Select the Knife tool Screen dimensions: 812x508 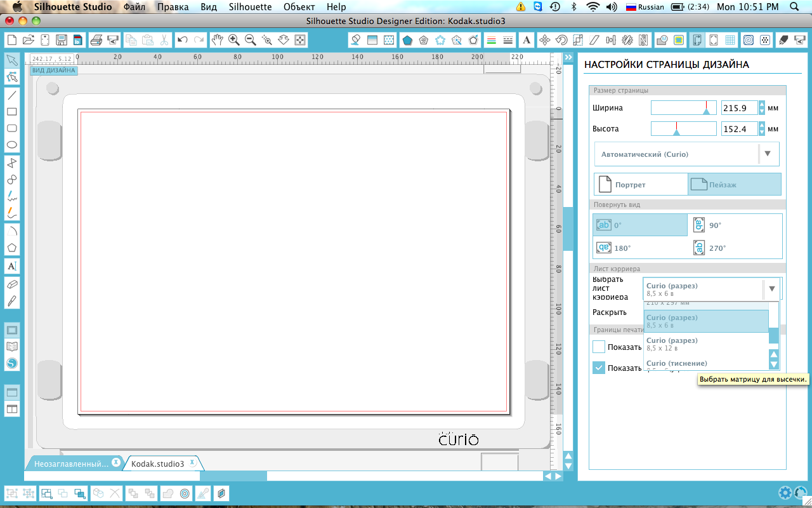pyautogui.click(x=11, y=300)
